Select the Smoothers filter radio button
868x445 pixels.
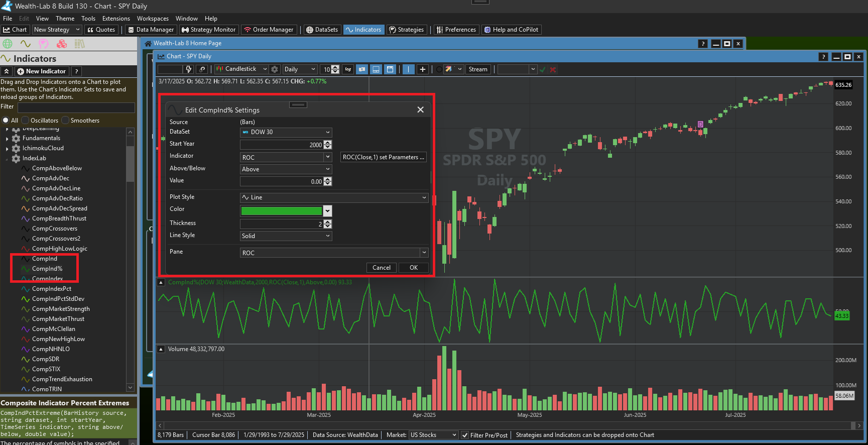[x=65, y=121]
